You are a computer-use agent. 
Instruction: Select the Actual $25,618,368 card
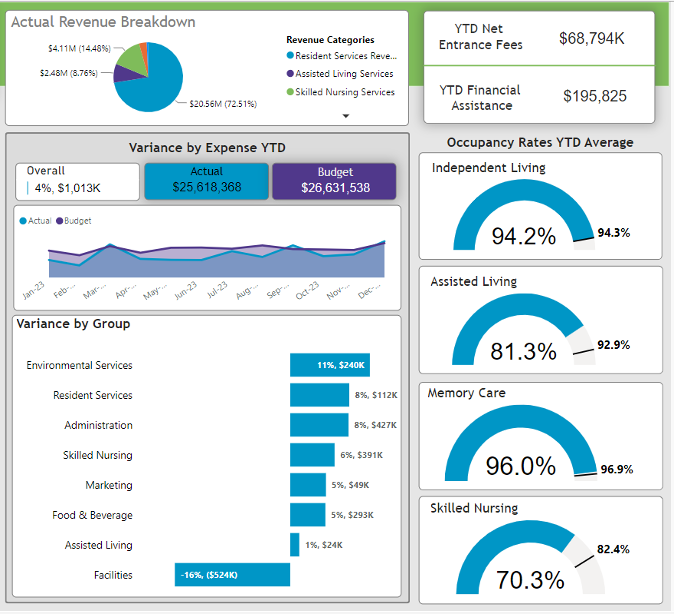click(x=206, y=180)
